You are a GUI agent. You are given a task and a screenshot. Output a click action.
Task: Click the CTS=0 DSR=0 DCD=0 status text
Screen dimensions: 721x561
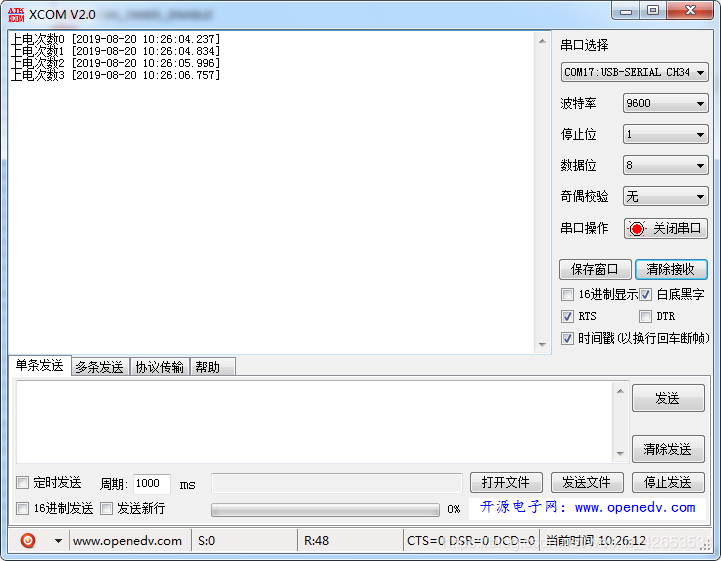point(471,541)
